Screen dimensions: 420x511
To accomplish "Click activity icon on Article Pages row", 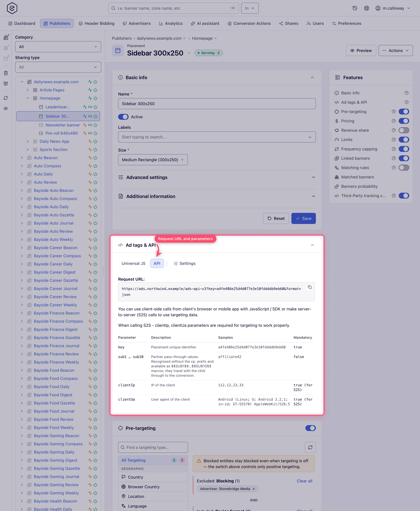I will point(90,90).
